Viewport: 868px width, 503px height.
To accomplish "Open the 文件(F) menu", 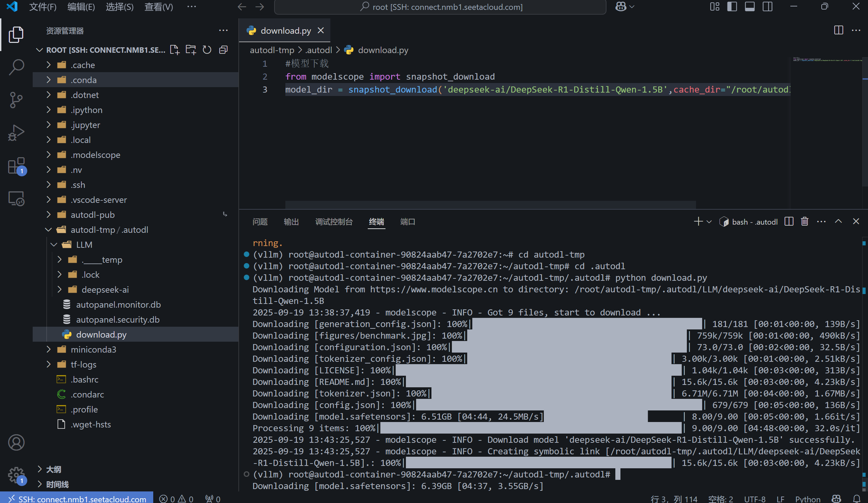I will (43, 7).
